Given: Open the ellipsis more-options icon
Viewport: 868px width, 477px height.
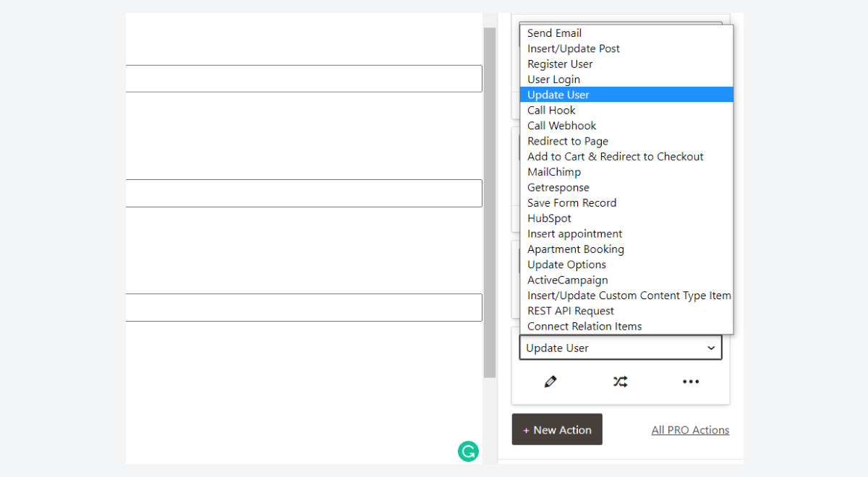Looking at the screenshot, I should 691,381.
